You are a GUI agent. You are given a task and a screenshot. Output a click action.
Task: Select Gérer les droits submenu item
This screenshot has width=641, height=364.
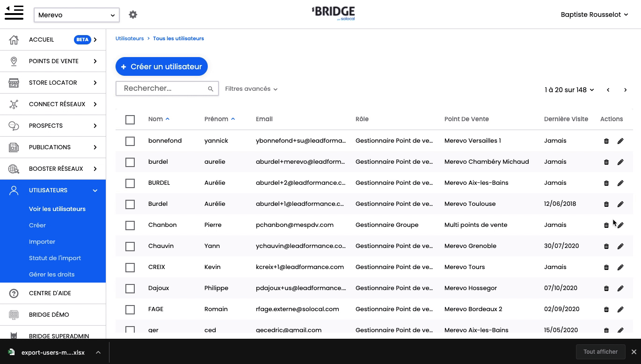click(x=51, y=275)
